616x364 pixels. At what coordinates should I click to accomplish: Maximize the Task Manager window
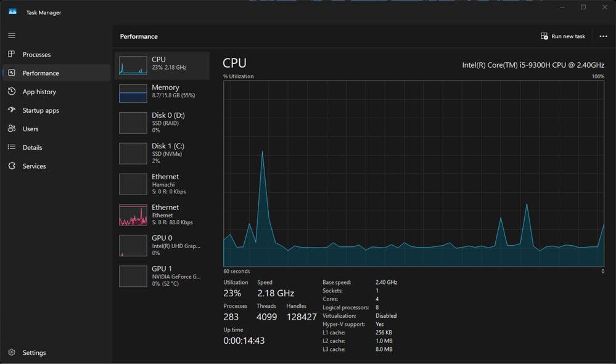pyautogui.click(x=583, y=7)
